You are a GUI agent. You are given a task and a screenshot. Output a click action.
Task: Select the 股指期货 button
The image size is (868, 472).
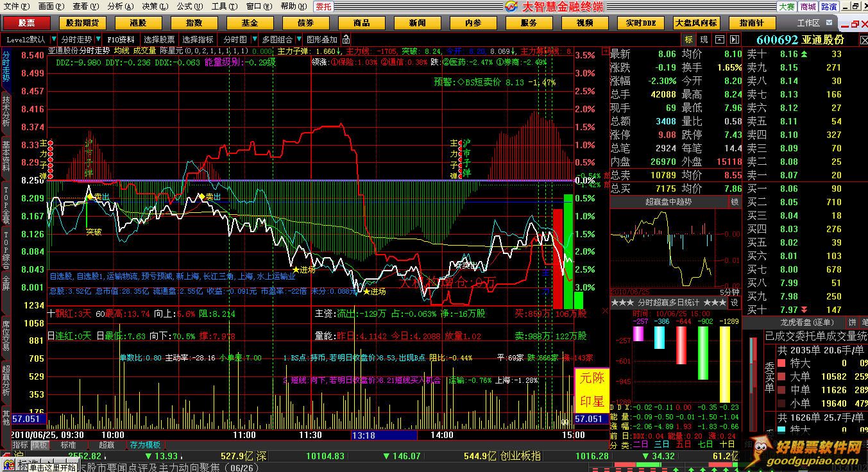tap(82, 23)
